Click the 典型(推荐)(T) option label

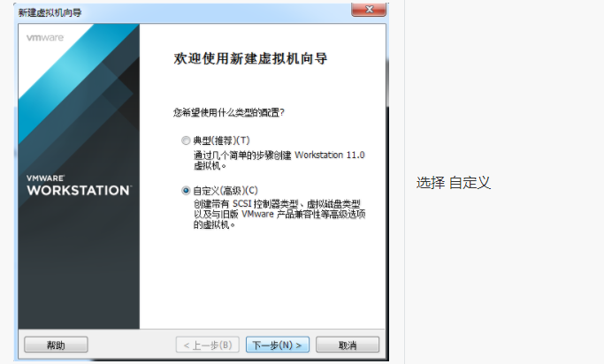(221, 140)
